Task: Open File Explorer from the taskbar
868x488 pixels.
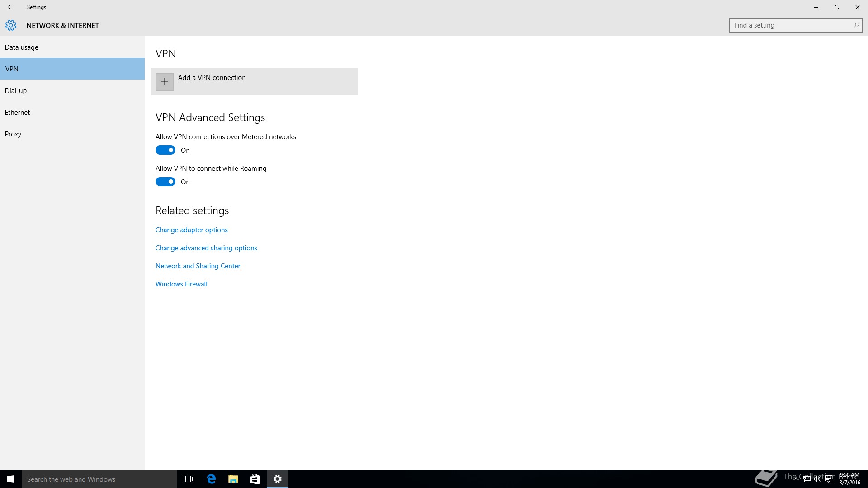Action: [x=233, y=479]
